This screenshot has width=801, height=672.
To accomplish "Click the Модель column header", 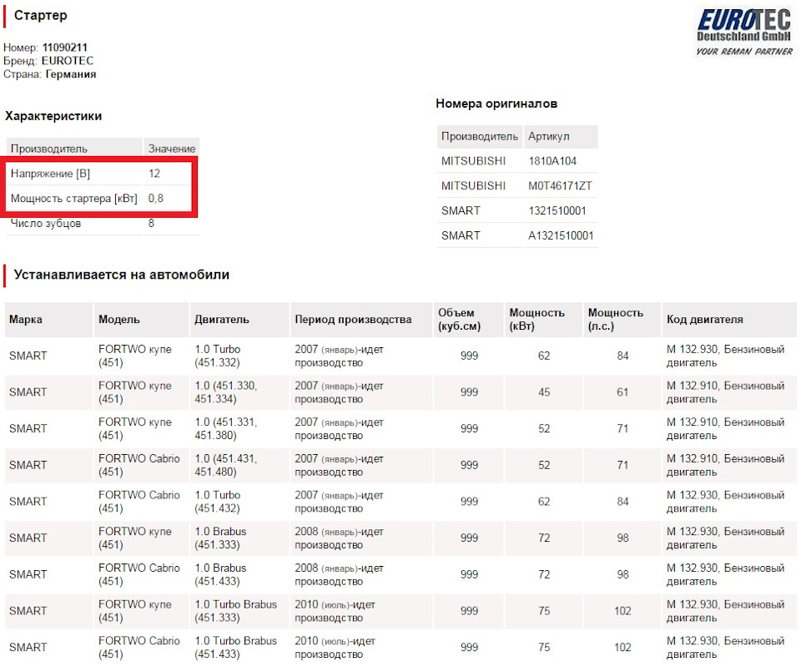I will point(118,320).
